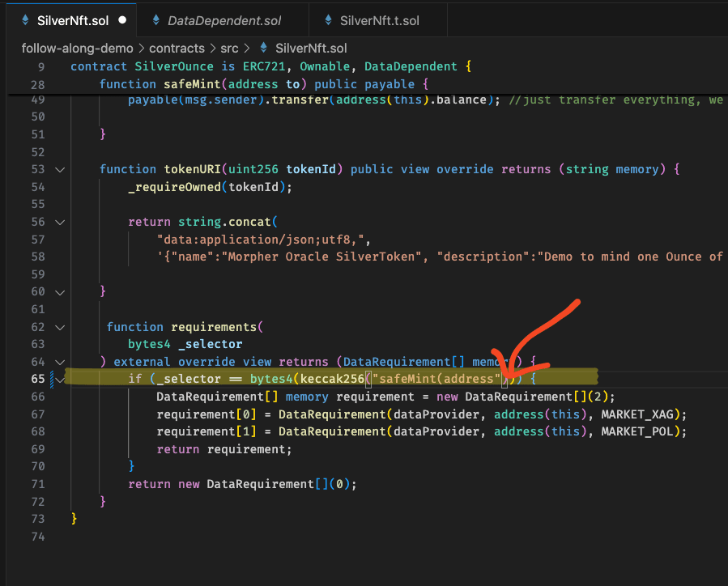Click the Solidity icon on the SilverNft.t.sol tab
Viewport: 728px width, 586px height.
pyautogui.click(x=328, y=20)
